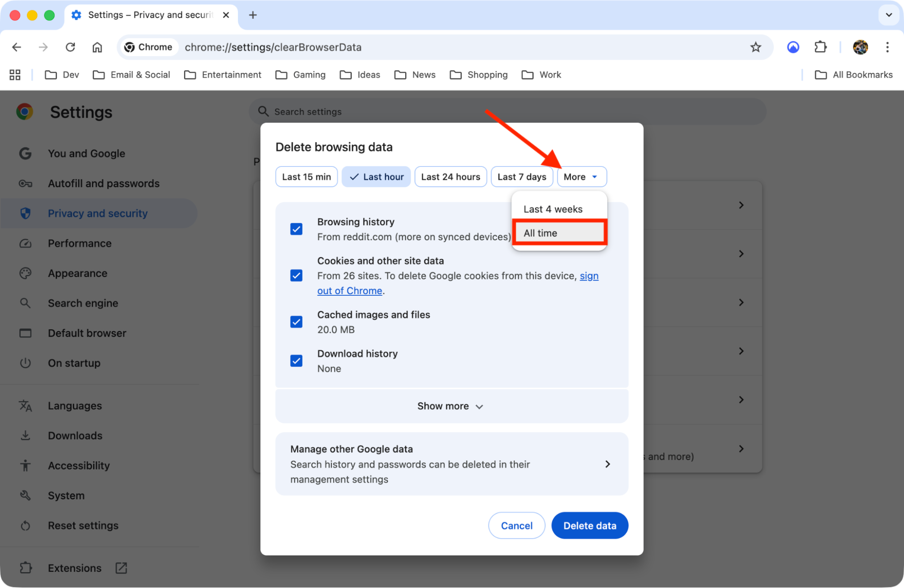This screenshot has height=588, width=904.
Task: Click the sign out of Chrome link
Action: [350, 290]
